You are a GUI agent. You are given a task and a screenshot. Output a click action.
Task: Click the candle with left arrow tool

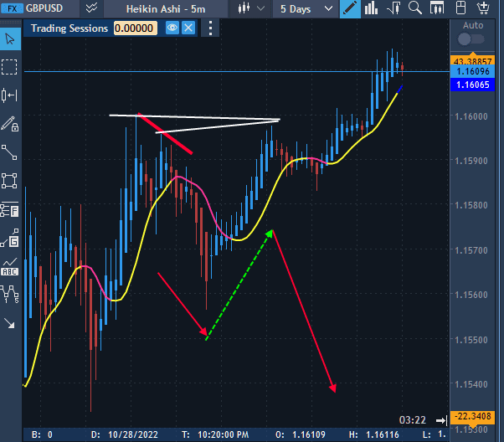click(9, 95)
